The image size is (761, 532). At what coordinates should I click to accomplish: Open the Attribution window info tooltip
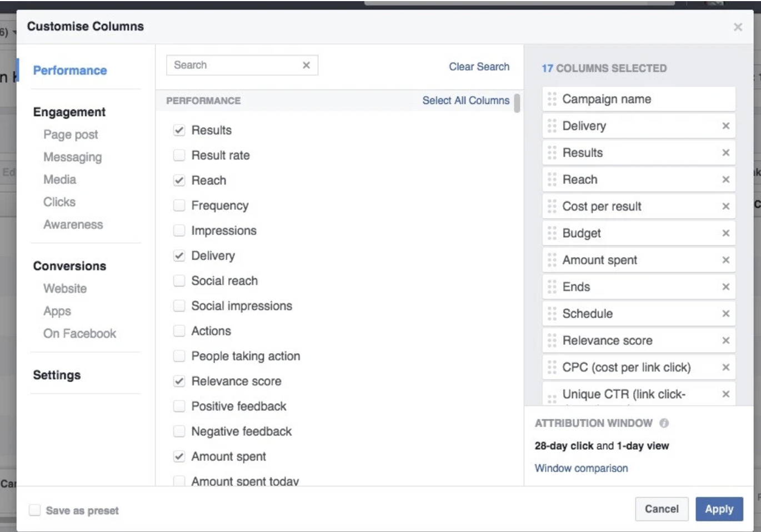pyautogui.click(x=664, y=423)
